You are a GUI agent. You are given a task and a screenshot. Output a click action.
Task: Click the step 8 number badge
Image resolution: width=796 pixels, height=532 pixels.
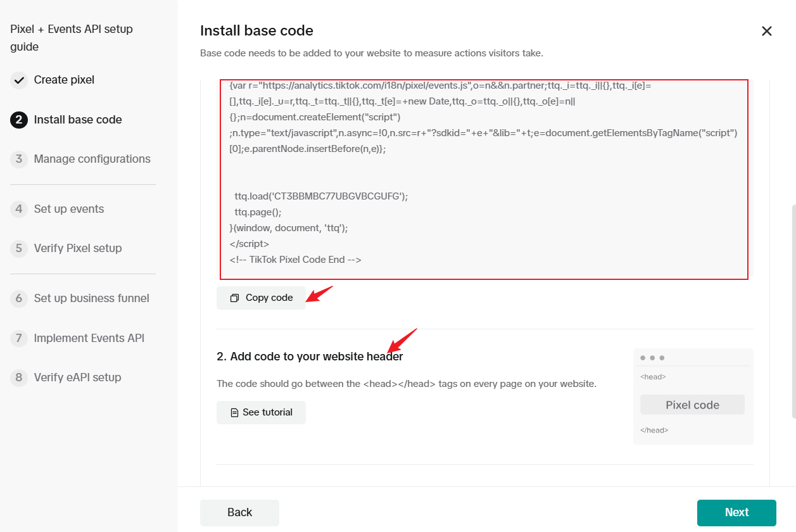point(19,377)
